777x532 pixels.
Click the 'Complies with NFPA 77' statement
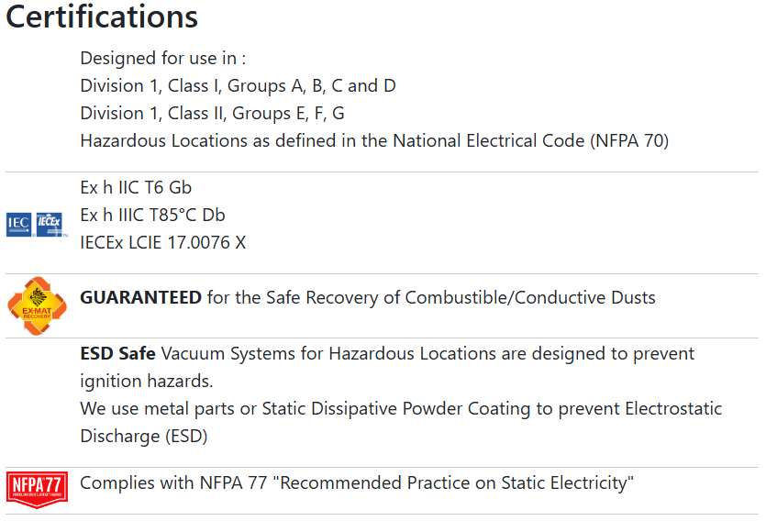(x=357, y=483)
